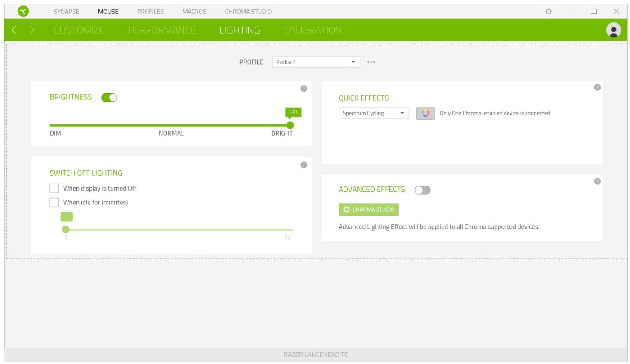Click the Switch Off Lighting help icon
630x364 pixels.
(x=304, y=165)
